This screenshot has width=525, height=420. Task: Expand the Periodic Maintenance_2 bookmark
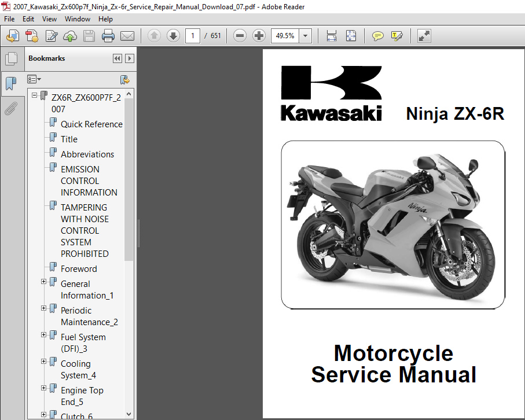tap(43, 308)
